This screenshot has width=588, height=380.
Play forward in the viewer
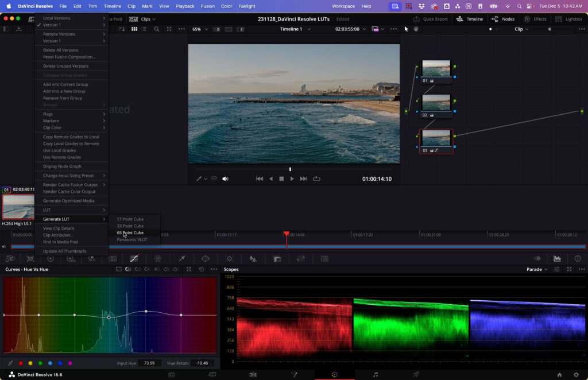point(292,179)
